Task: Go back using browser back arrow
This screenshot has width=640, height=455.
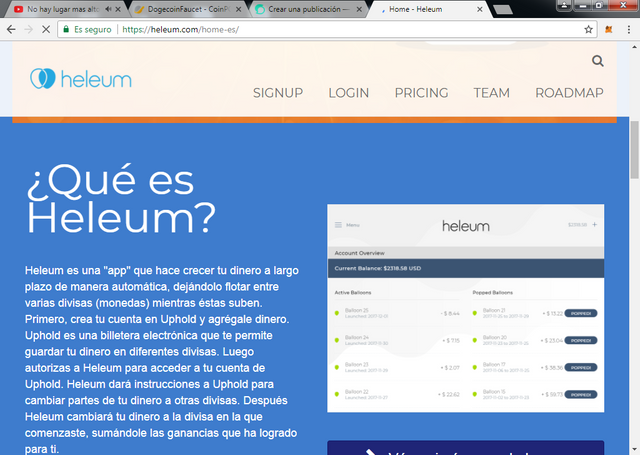Action: click(x=11, y=29)
